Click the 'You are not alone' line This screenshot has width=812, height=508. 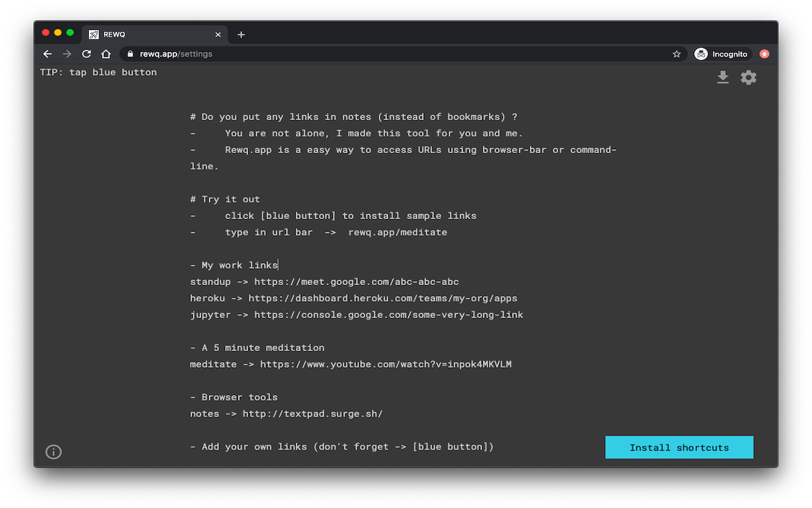point(357,133)
